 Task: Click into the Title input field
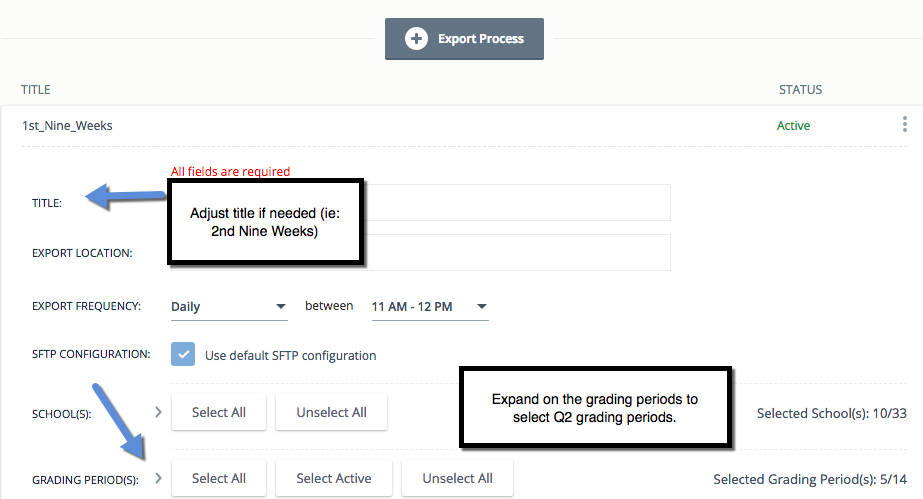coord(520,202)
